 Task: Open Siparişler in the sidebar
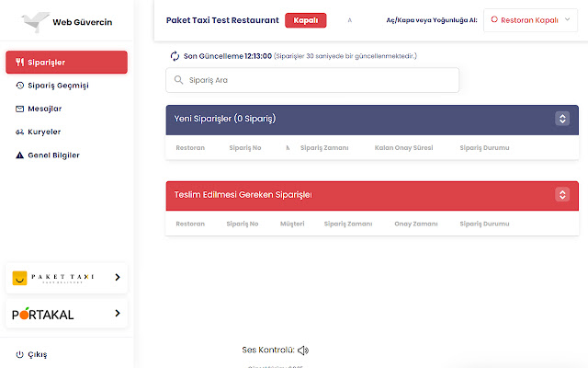(66, 62)
